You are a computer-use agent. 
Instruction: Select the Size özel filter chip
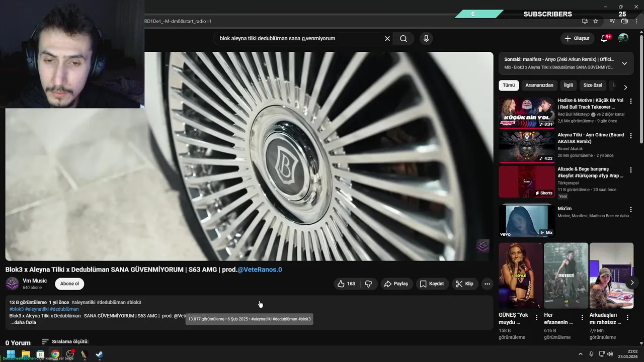593,85
